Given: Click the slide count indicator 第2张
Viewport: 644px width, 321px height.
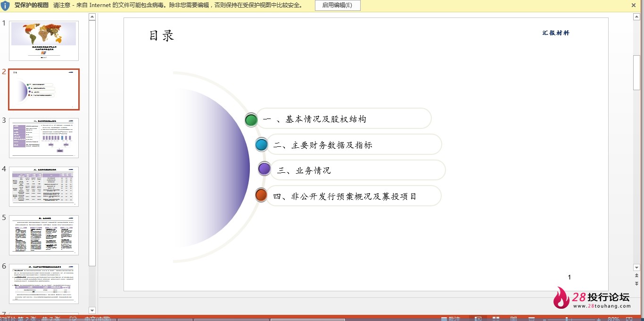Looking at the screenshot, I should click(27, 319).
